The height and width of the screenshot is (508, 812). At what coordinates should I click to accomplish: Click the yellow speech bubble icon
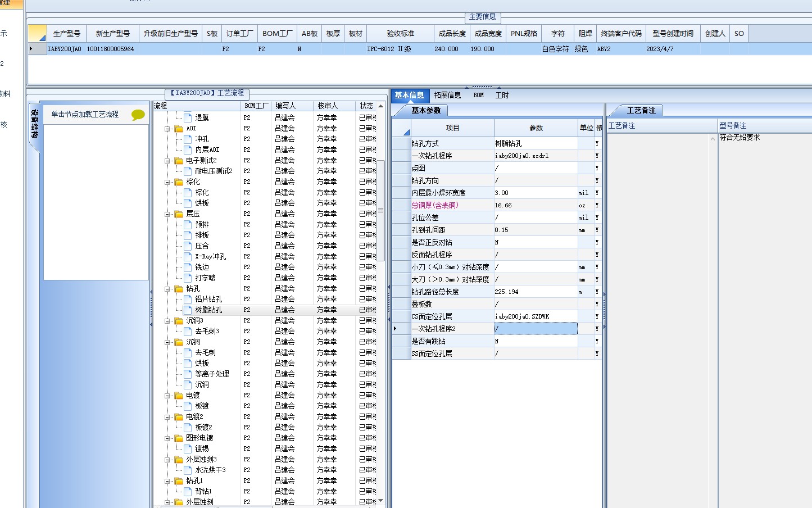(138, 115)
